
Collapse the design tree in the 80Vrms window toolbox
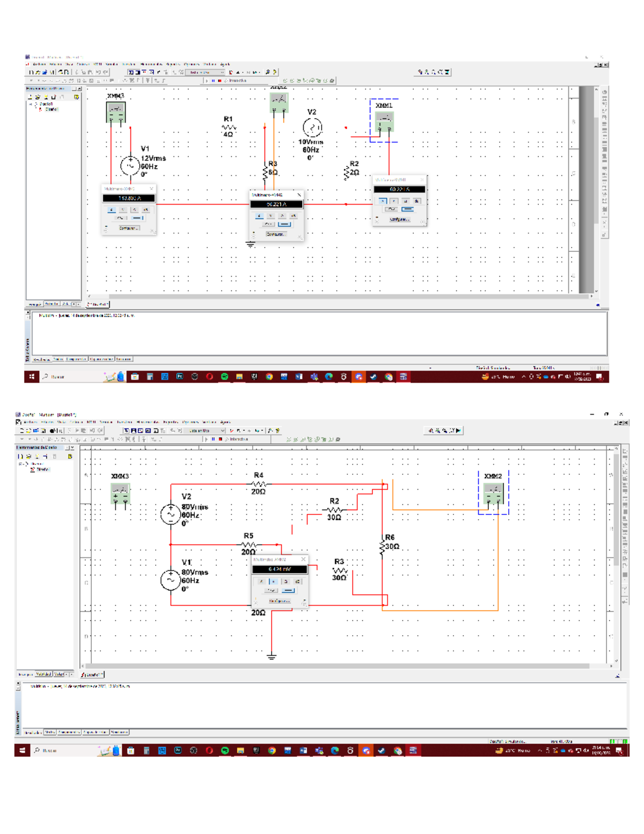coord(20,464)
